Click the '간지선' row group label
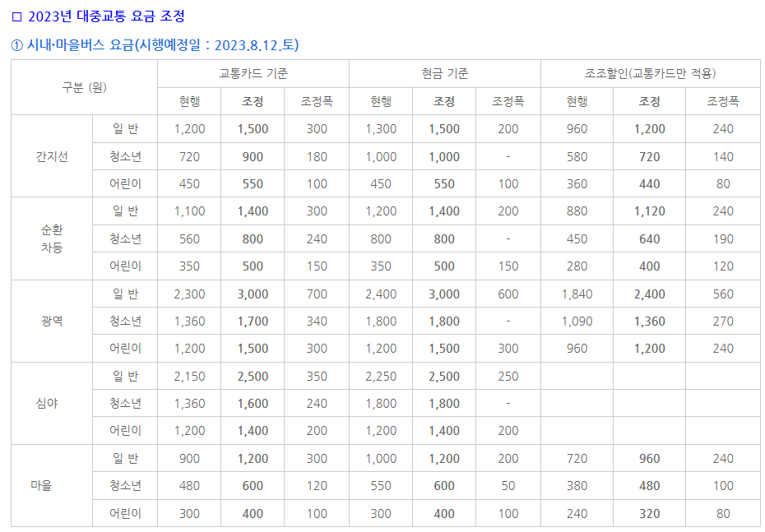The image size is (765, 532). pos(52,156)
